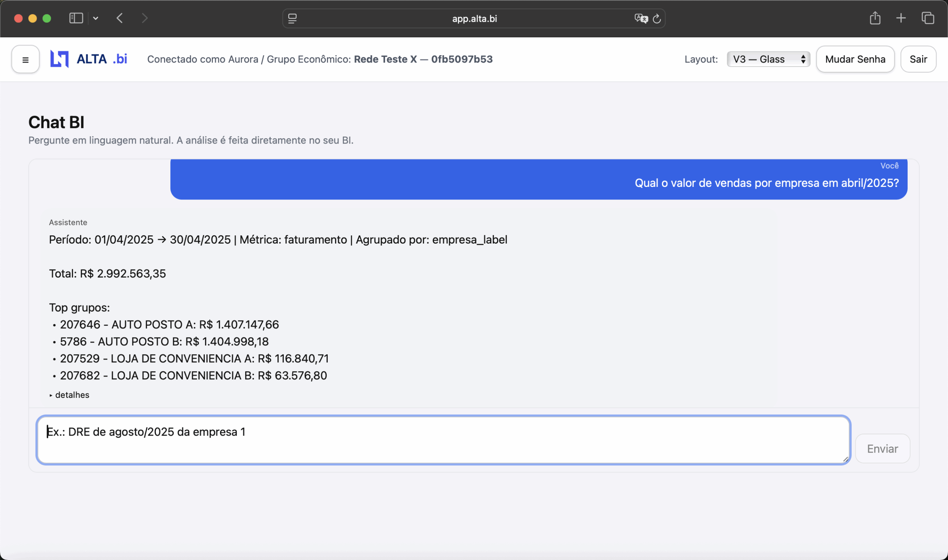Go back with the browser arrow
The image size is (948, 560).
click(x=120, y=18)
